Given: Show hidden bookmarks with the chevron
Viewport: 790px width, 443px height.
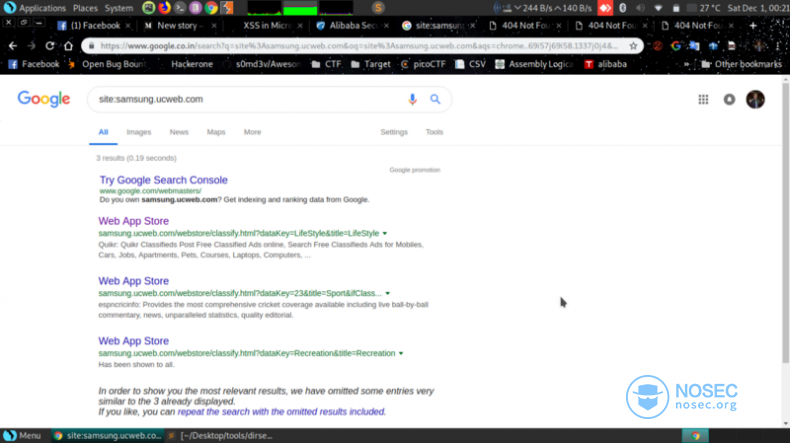Looking at the screenshot, I should [x=686, y=64].
